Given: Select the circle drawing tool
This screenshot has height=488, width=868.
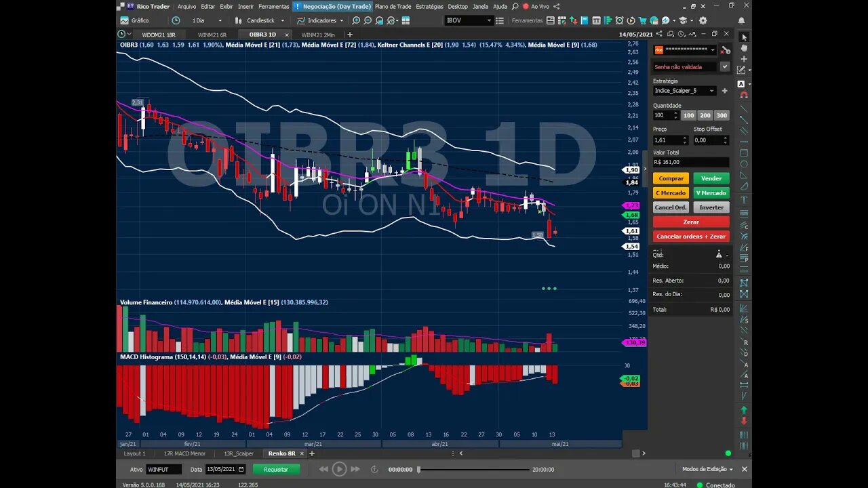Looking at the screenshot, I should coord(744,164).
